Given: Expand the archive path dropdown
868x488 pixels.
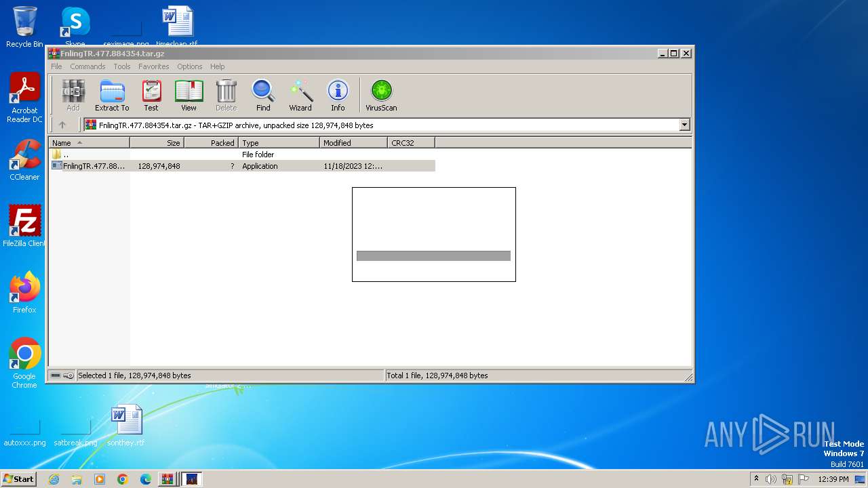Looking at the screenshot, I should pyautogui.click(x=684, y=125).
